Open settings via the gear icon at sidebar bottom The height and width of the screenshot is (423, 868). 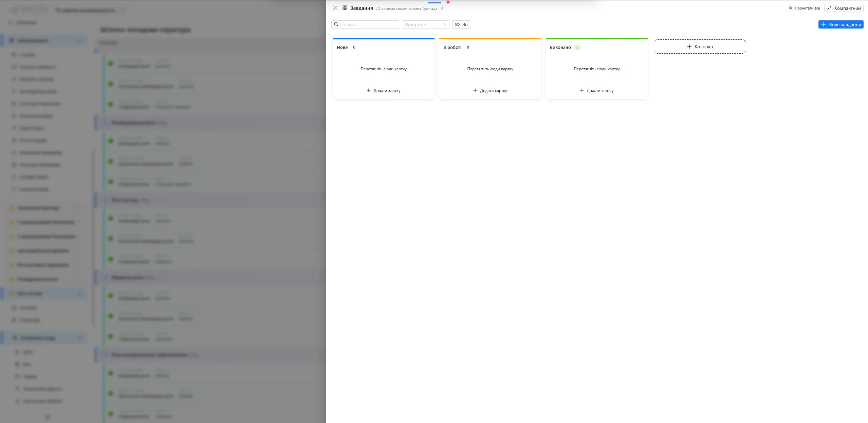coord(47,417)
